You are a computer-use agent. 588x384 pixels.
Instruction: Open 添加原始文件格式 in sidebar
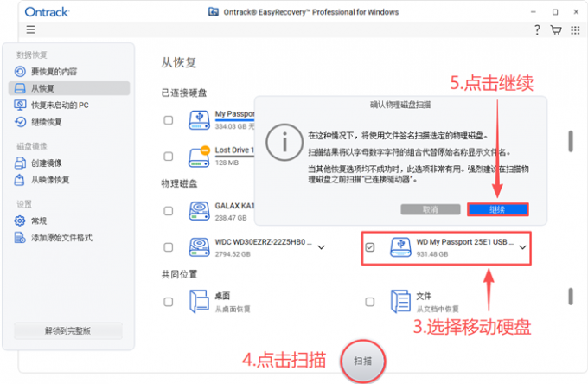[x=69, y=238]
